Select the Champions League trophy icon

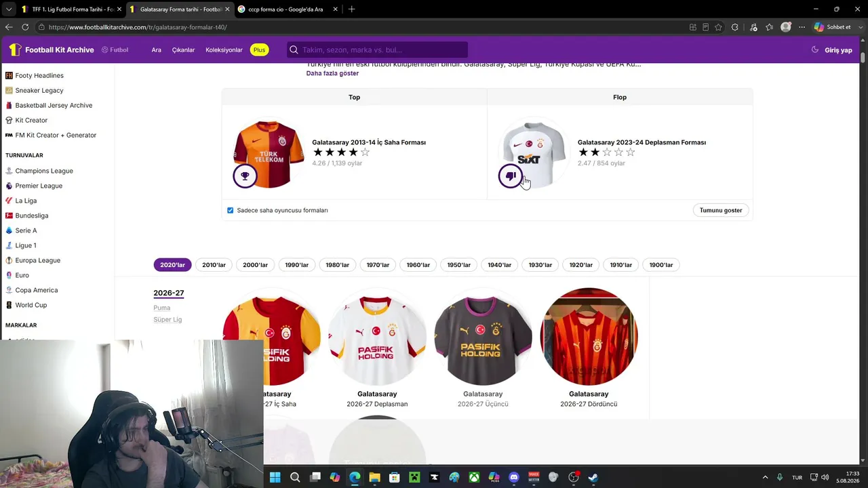point(9,171)
